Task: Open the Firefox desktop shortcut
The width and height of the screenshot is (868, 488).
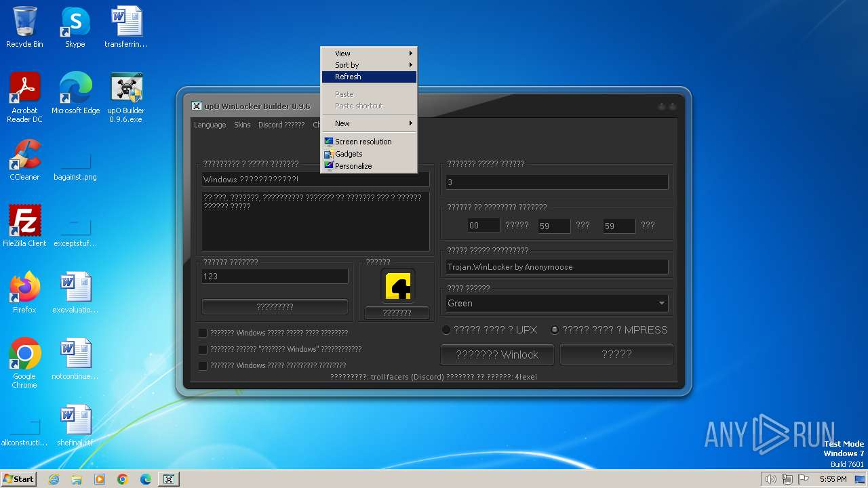Action: coord(24,293)
